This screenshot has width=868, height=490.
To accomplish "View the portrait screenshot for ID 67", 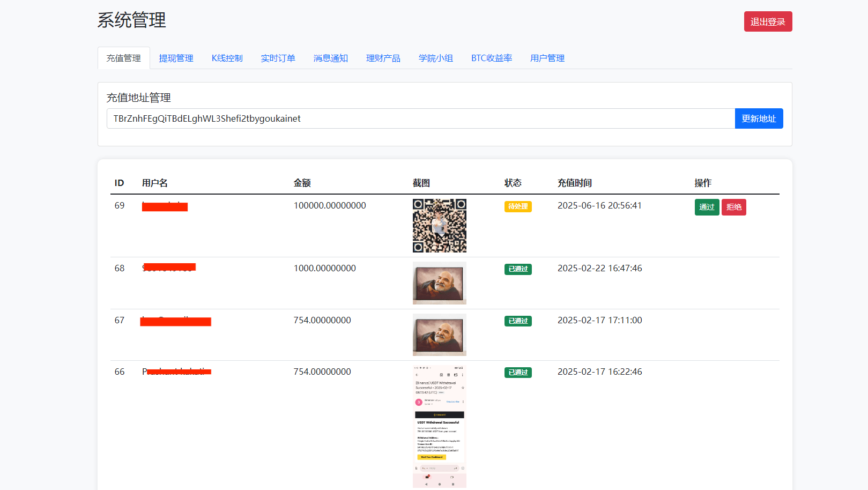I will (x=439, y=335).
